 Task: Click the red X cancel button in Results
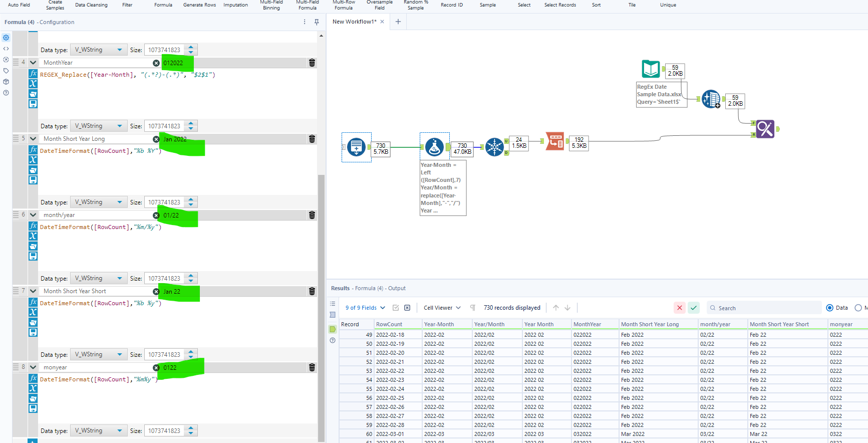tap(680, 308)
